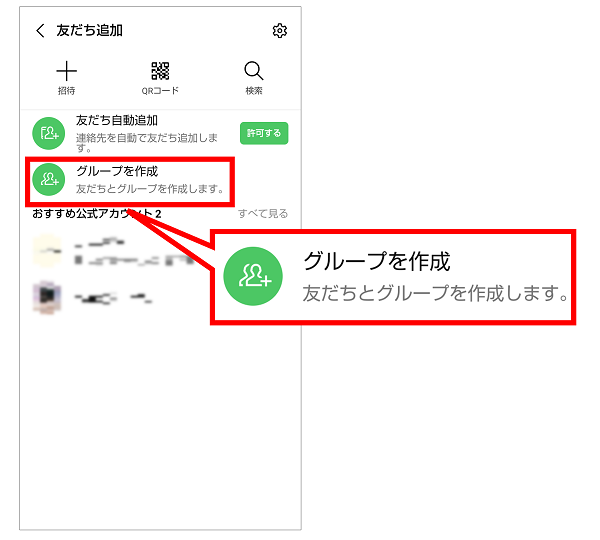The width and height of the screenshot is (600, 540).
Task: Click the 招待 label
Action: (67, 91)
